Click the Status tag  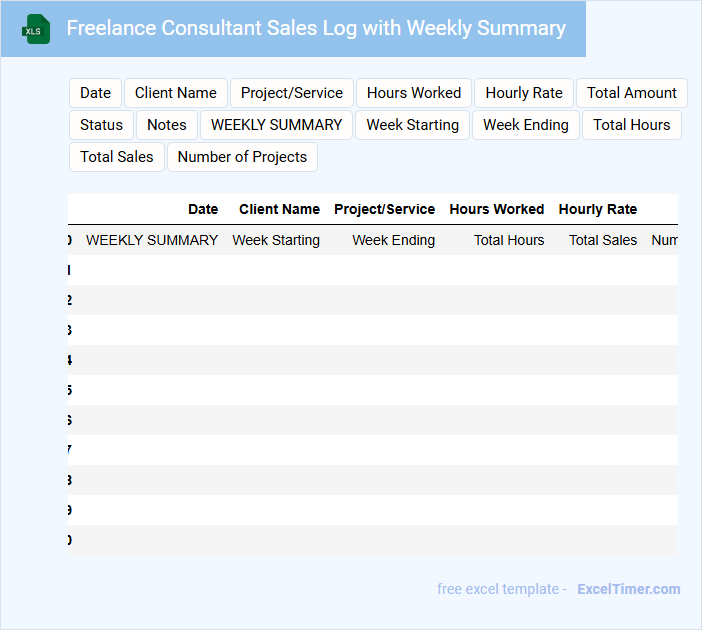[101, 125]
